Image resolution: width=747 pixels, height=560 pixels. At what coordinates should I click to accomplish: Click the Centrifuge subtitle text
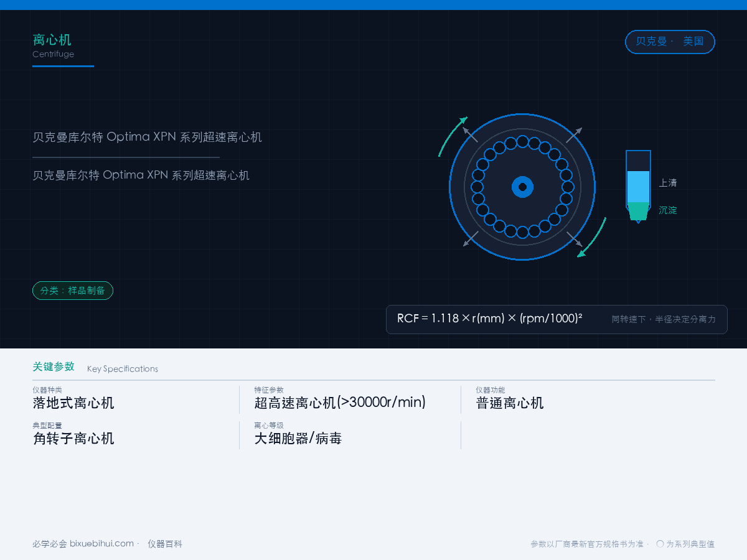click(53, 54)
